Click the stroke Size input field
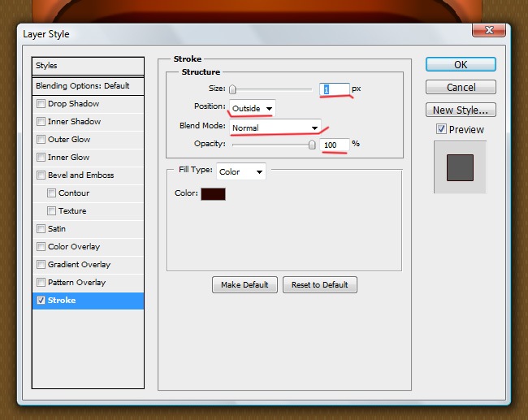The image size is (528, 420). click(x=335, y=89)
